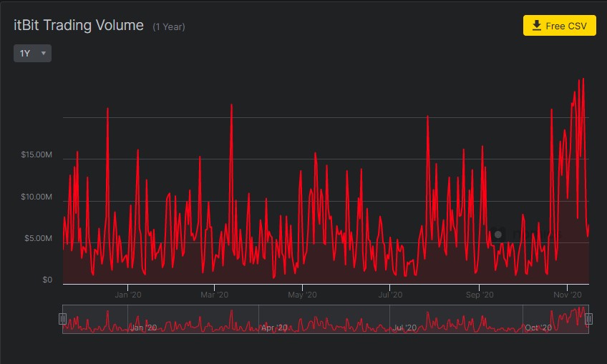The image size is (607, 364).
Task: Click the right range handle of navigator
Action: [x=588, y=319]
